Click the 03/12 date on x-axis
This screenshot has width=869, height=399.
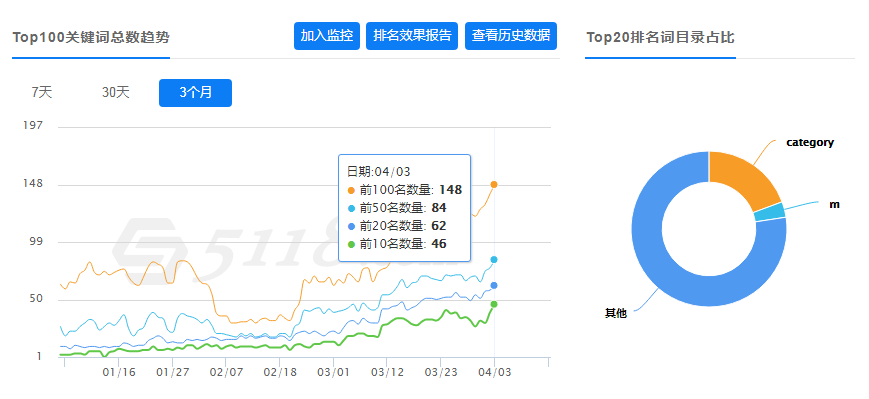click(386, 372)
